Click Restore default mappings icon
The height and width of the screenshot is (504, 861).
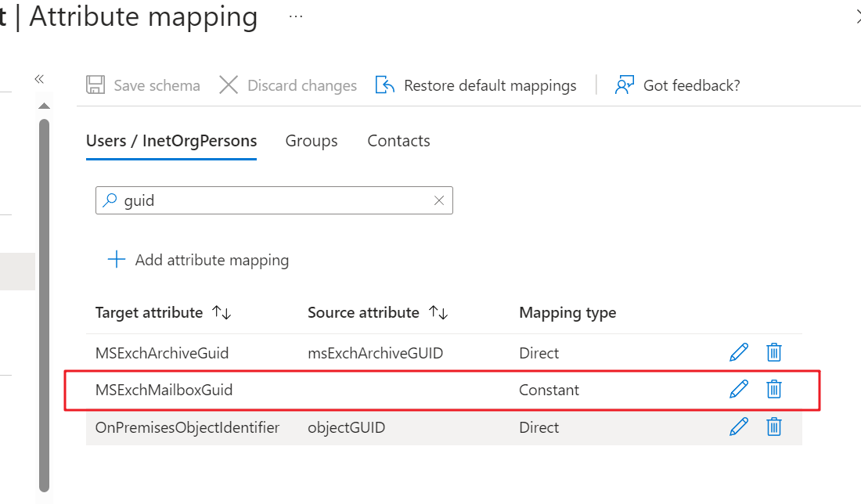click(384, 85)
